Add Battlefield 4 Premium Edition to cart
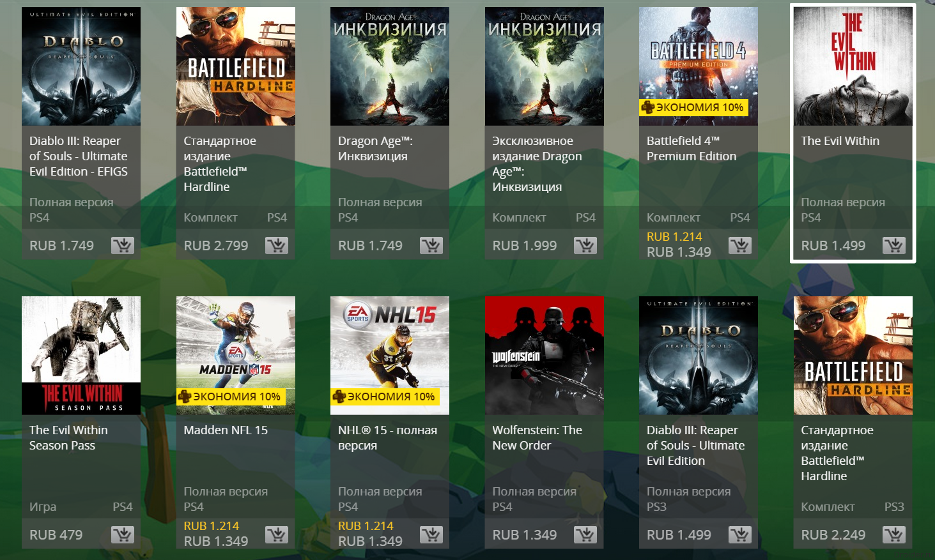935x560 pixels. pyautogui.click(x=740, y=245)
